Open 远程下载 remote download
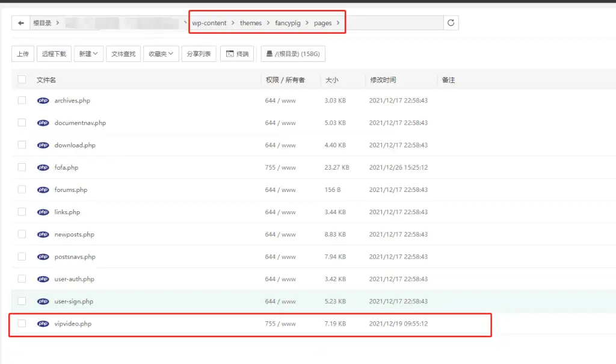 pyautogui.click(x=54, y=54)
